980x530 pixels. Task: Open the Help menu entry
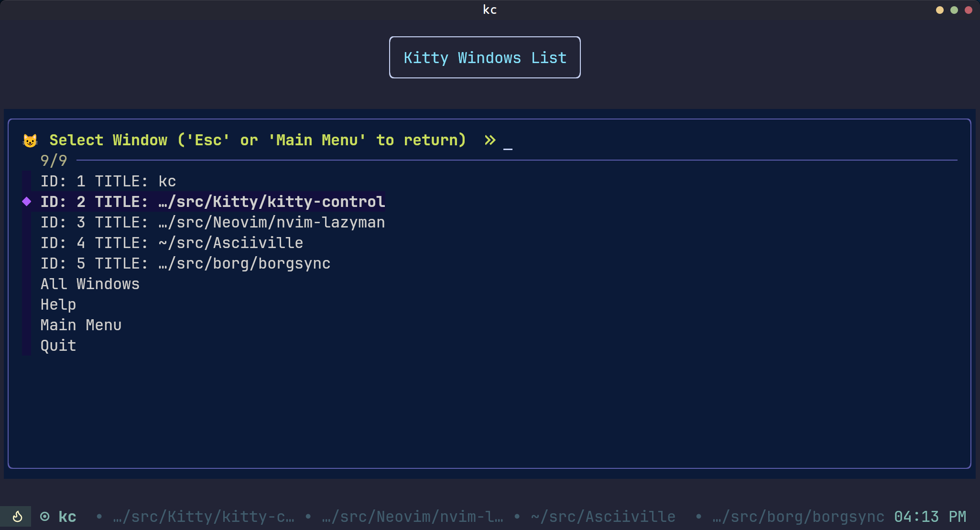point(58,304)
